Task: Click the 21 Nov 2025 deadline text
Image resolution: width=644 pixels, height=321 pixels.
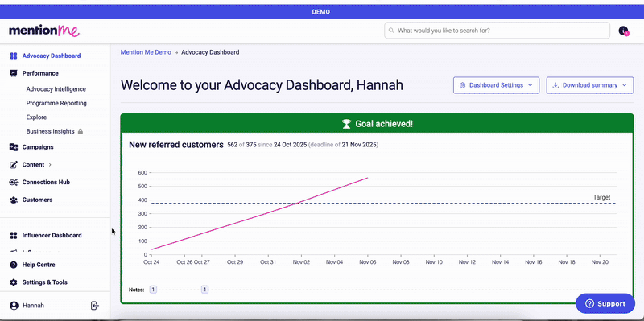Action: [359, 145]
